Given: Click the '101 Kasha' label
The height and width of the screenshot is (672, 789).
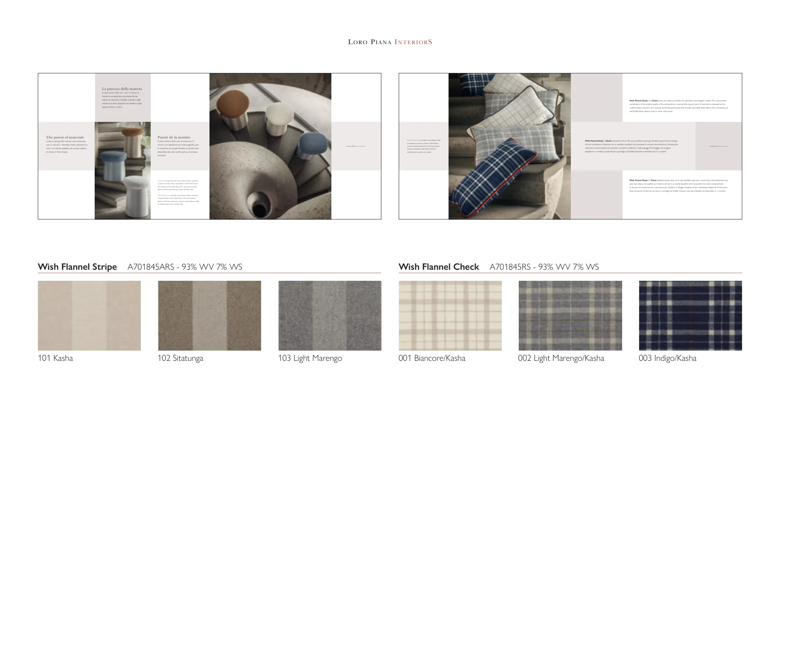Looking at the screenshot, I should 55,358.
